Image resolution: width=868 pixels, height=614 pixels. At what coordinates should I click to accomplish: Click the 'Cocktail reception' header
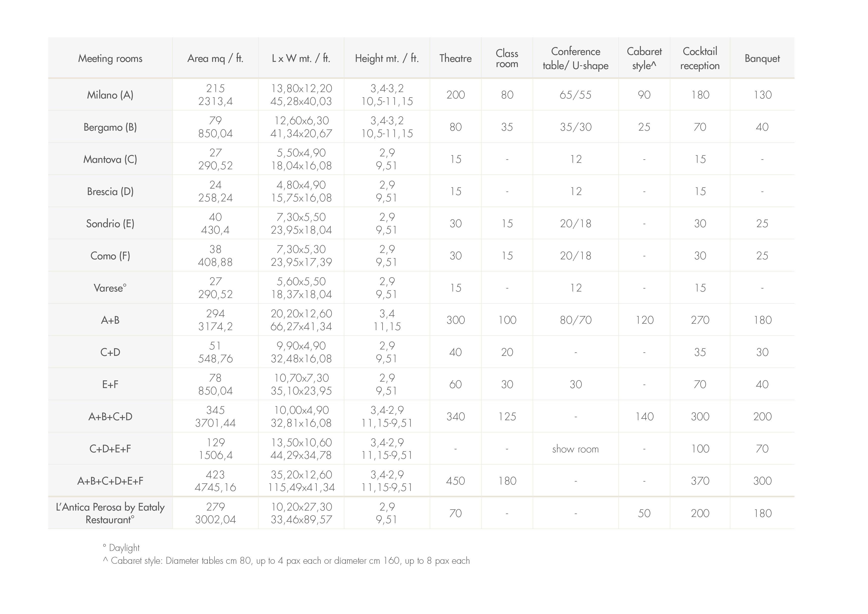(x=700, y=59)
